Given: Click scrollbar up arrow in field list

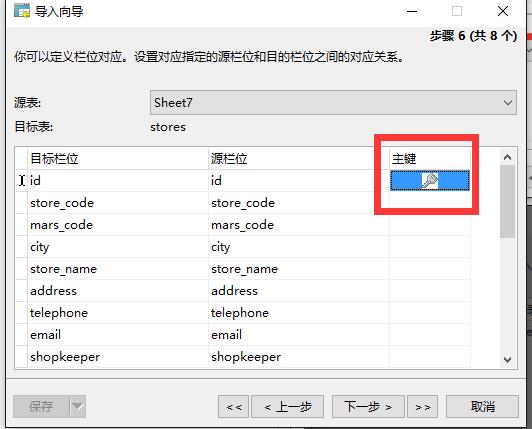Looking at the screenshot, I should pos(508,157).
